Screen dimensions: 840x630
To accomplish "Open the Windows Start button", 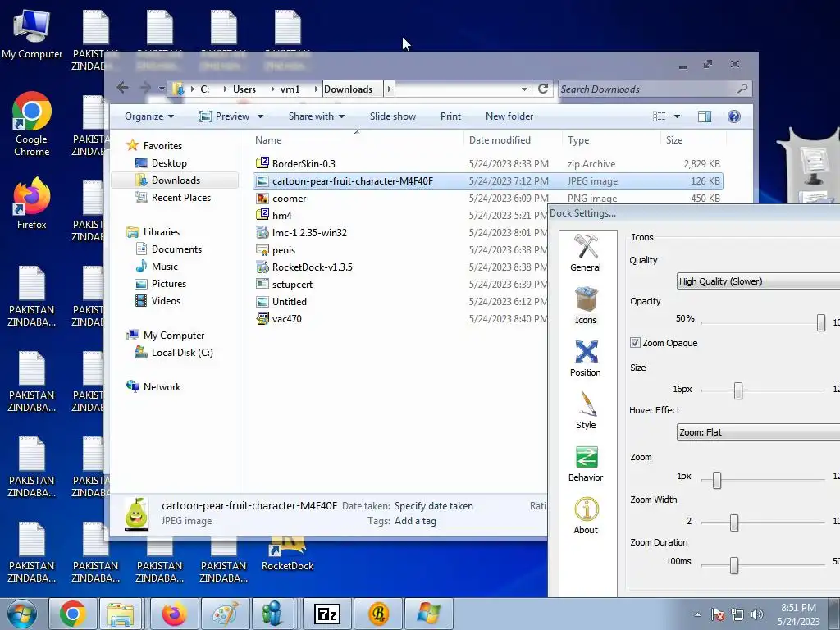I will tap(22, 614).
